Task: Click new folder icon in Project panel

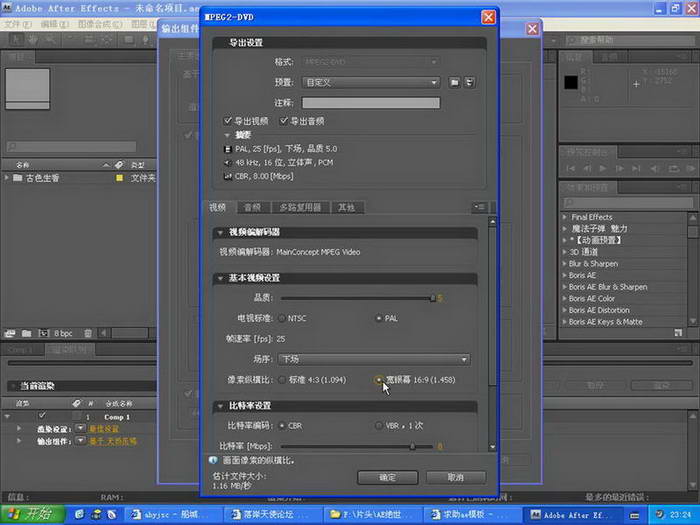Action: click(26, 333)
